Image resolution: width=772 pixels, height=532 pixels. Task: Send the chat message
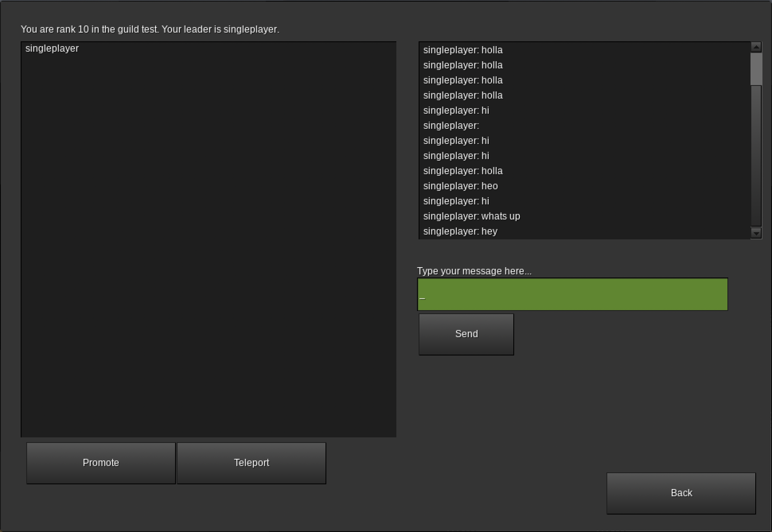(466, 334)
